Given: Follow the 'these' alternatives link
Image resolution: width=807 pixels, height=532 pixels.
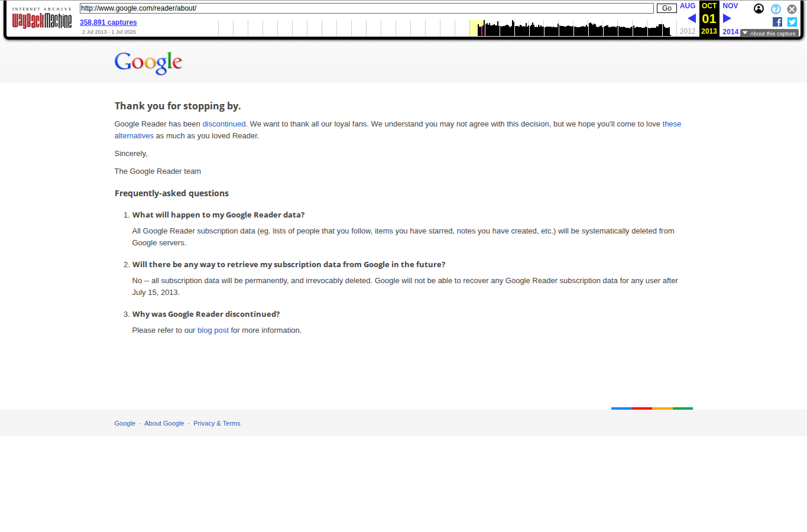Looking at the screenshot, I should [x=672, y=124].
